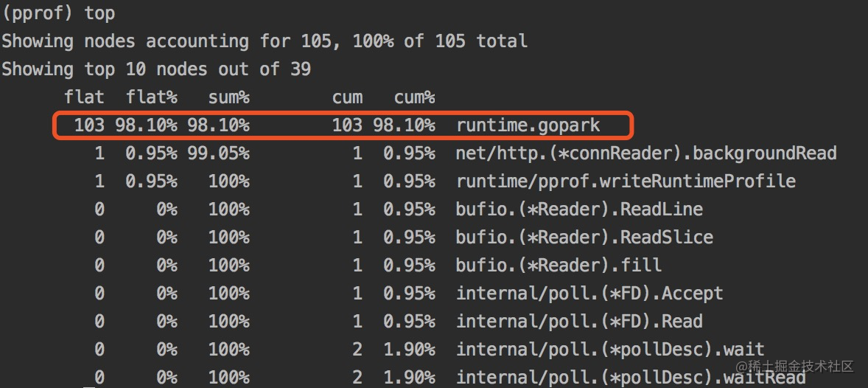Click net/http.(*connReader).backgroundRead
868x388 pixels.
(646, 153)
